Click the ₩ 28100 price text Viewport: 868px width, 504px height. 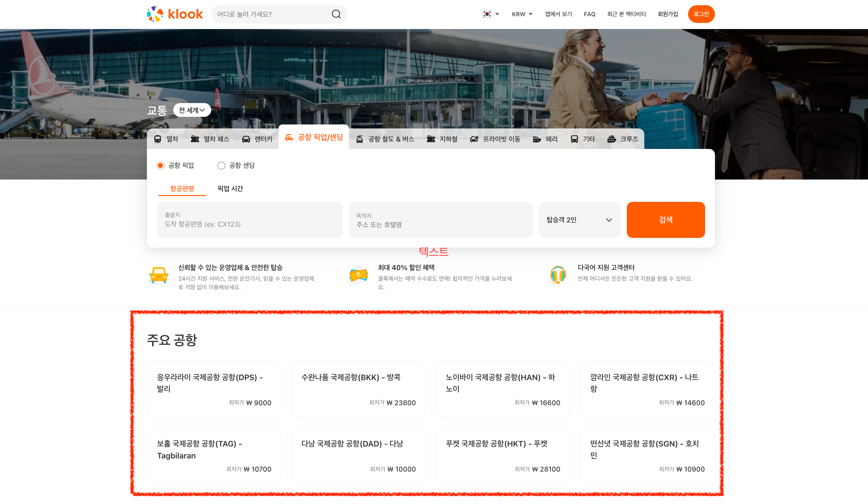click(546, 469)
